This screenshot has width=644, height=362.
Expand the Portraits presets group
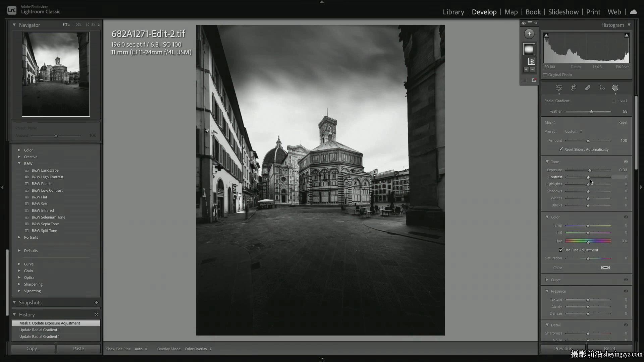point(19,237)
